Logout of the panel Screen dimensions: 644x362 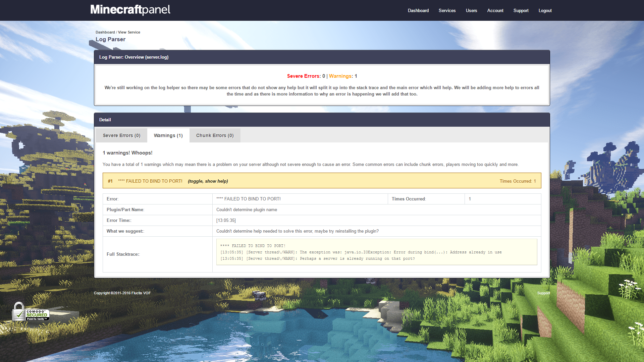545,10
